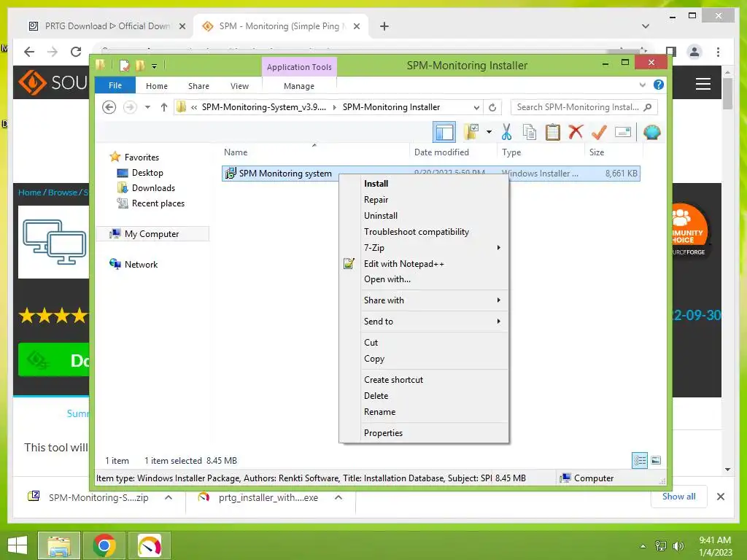747x560 pixels.
Task: Click Show all downloads in Chrome
Action: click(678, 497)
